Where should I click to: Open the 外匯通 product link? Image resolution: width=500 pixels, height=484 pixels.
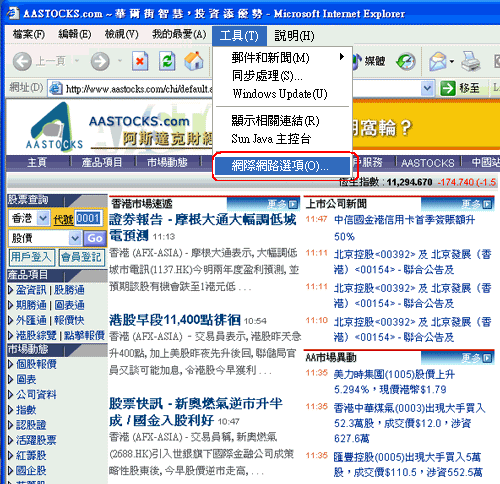(x=31, y=321)
